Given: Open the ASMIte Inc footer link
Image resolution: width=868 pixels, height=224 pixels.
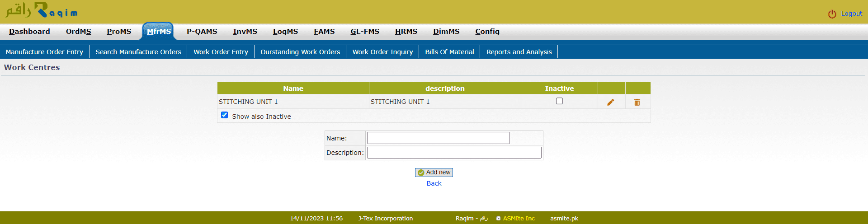Looking at the screenshot, I should click(519, 218).
